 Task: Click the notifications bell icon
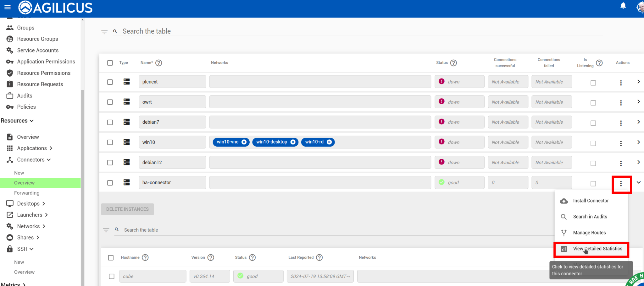(x=623, y=6)
